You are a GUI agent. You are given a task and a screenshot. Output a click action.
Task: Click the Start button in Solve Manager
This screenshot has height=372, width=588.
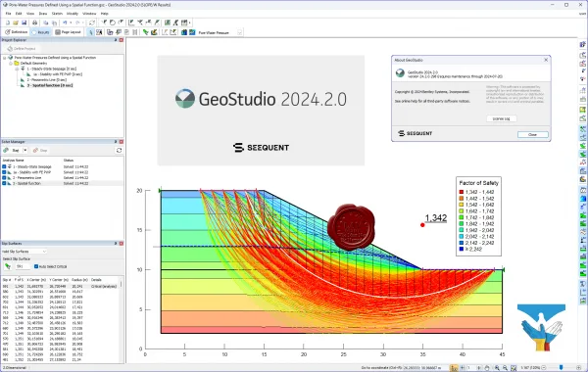(x=13, y=150)
